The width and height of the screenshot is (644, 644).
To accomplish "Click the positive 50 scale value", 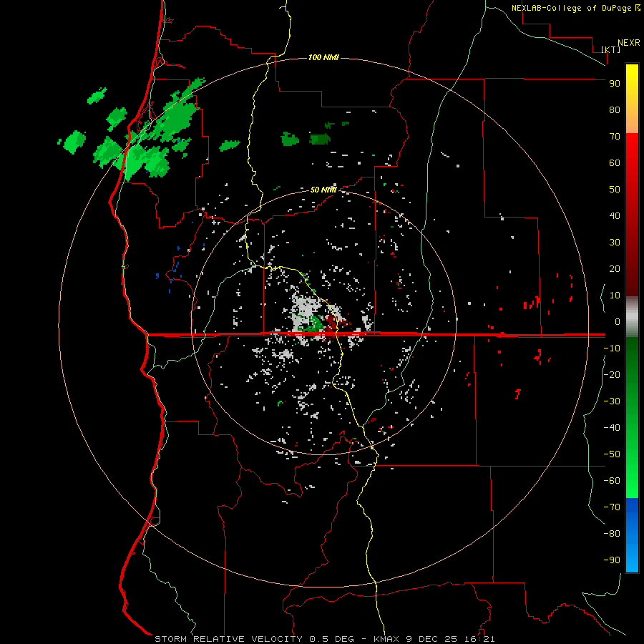I will [x=615, y=190].
